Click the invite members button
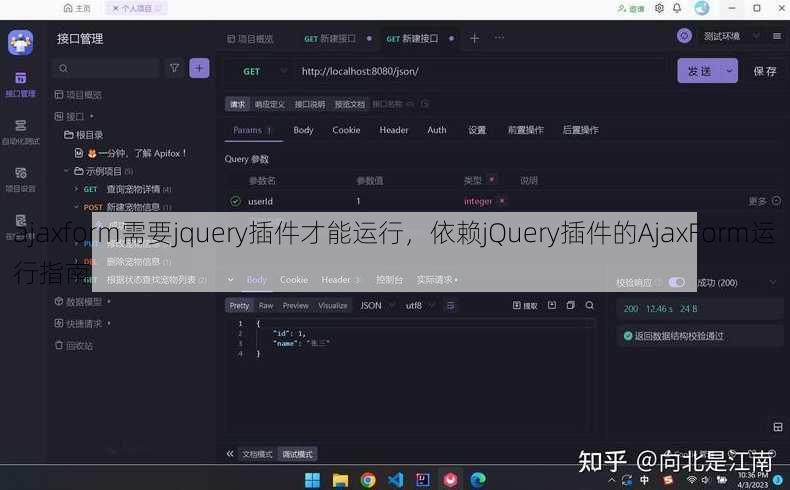The height and width of the screenshot is (490, 790). coord(631,9)
